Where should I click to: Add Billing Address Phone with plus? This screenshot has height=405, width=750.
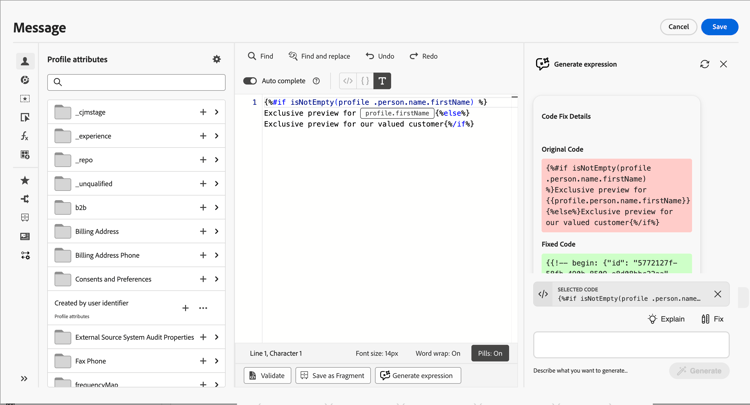pyautogui.click(x=203, y=255)
